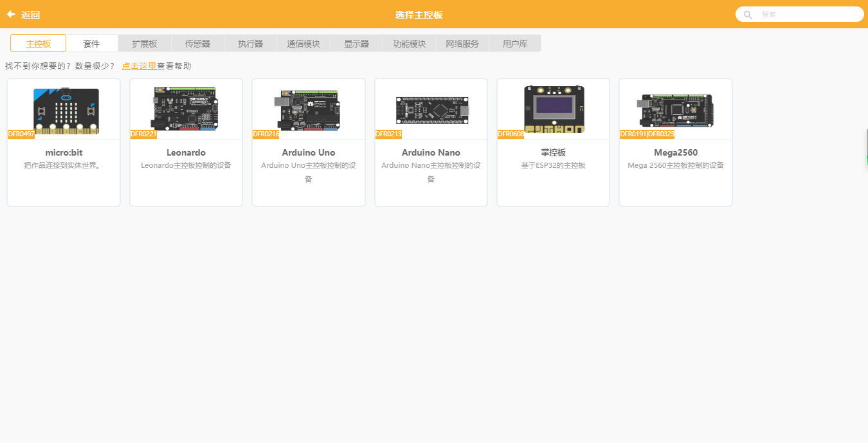The height and width of the screenshot is (443, 868).
Task: Click the DFR0221 product code badge
Action: 143,134
